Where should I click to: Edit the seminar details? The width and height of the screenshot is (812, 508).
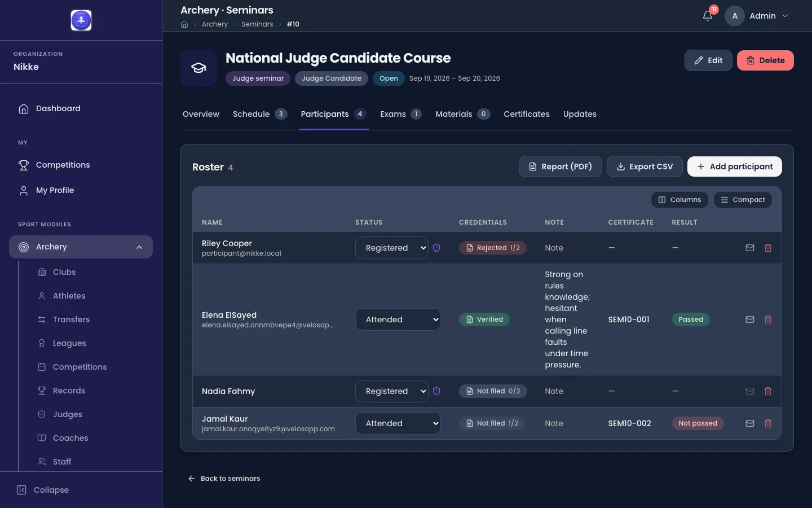[708, 60]
